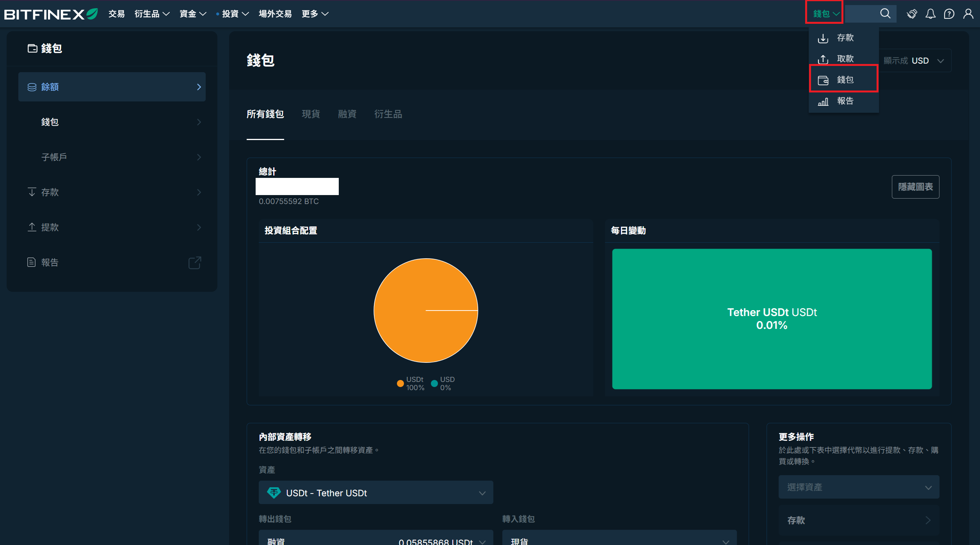Open the search magnifier icon

[x=885, y=14]
